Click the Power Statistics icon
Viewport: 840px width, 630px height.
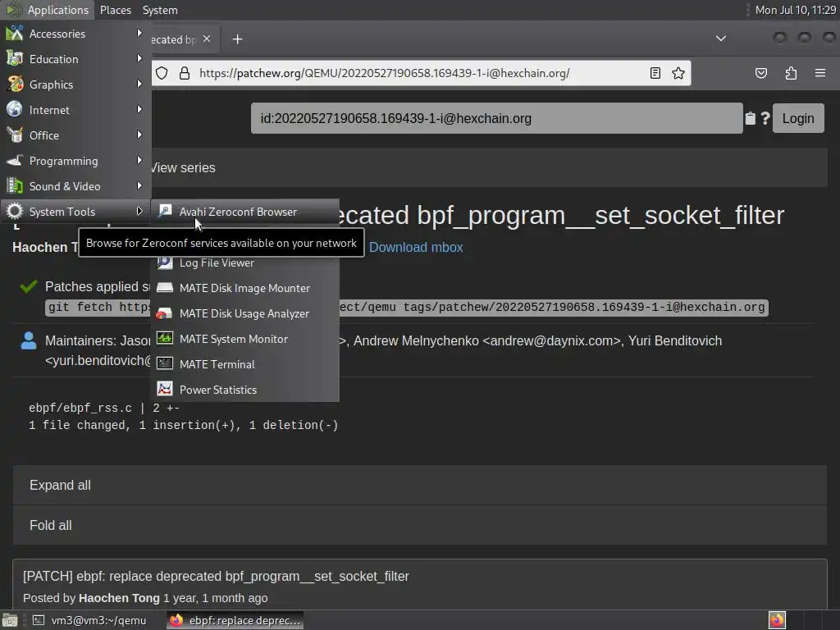[164, 390]
